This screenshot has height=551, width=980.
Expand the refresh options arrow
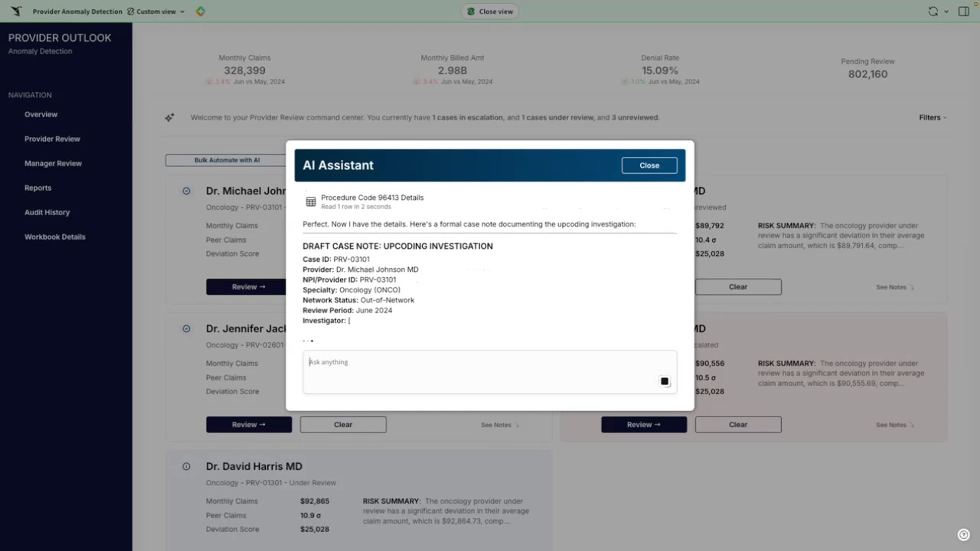(x=947, y=12)
